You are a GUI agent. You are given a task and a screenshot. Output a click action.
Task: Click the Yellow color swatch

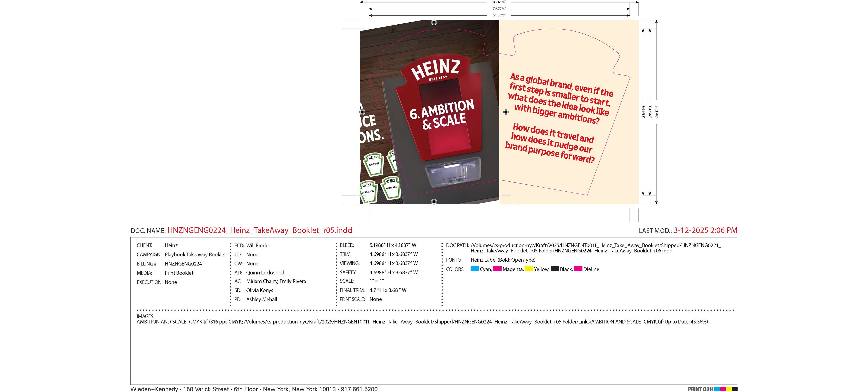pos(529,269)
